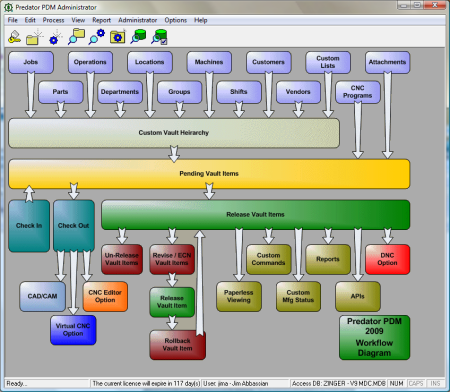Click the Un-Release Vault Items box
The width and height of the screenshot is (450, 392).
tap(122, 259)
